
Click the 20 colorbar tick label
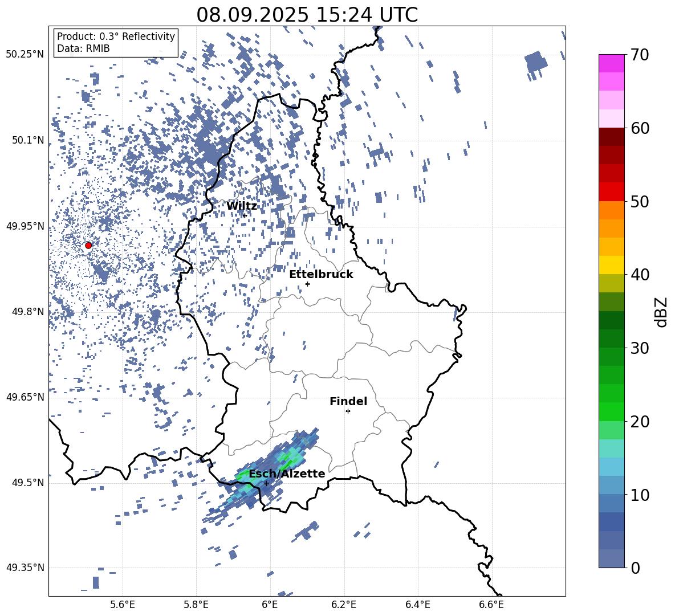pyautogui.click(x=640, y=421)
